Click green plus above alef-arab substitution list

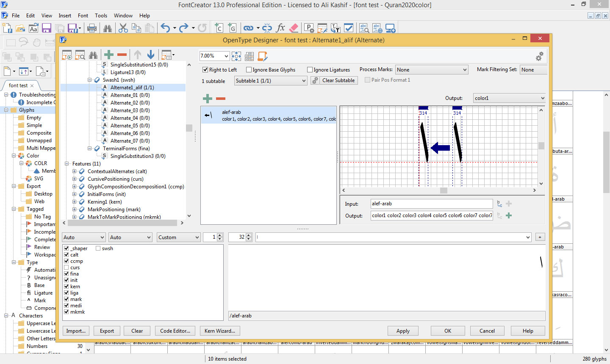point(208,99)
